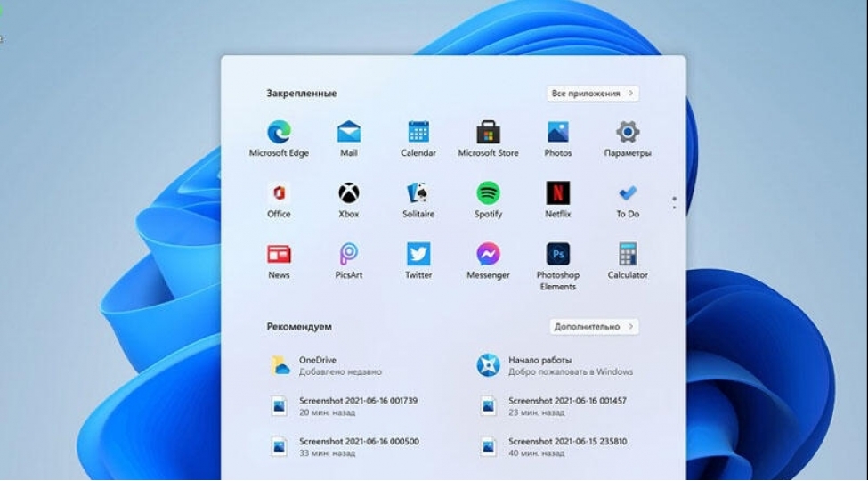Click file icon of Screenshot 2021-06-16 000500

[x=279, y=446]
